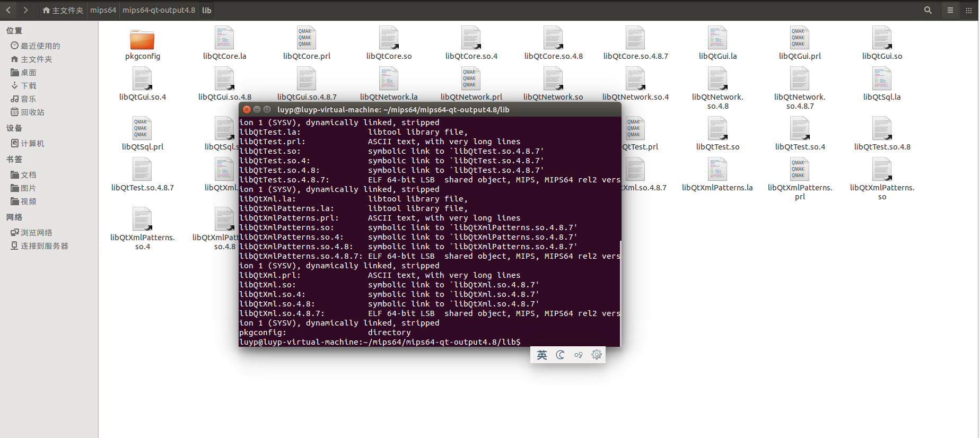The height and width of the screenshot is (438, 980).
Task: Select the libQtCore.prl file icon
Action: coord(307,38)
